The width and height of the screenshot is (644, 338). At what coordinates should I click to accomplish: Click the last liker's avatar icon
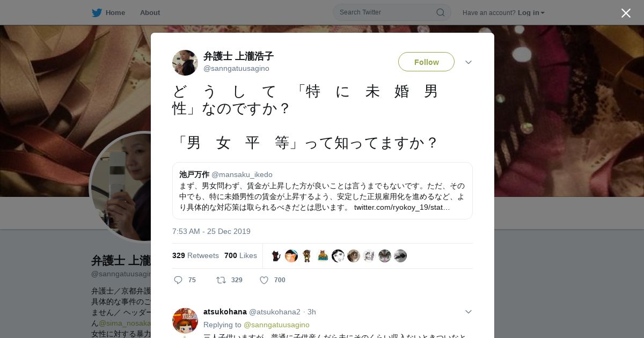(400, 256)
